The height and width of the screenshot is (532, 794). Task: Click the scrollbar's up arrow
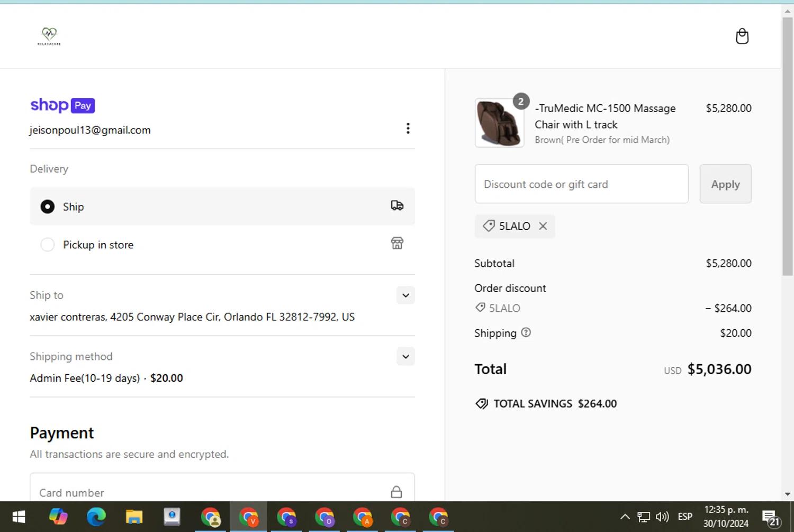(x=788, y=10)
